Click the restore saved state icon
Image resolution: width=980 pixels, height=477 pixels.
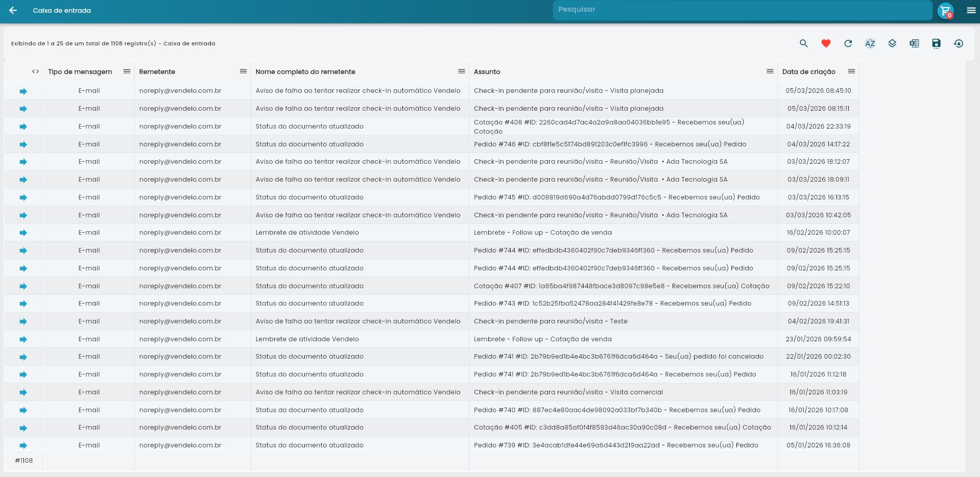(958, 44)
